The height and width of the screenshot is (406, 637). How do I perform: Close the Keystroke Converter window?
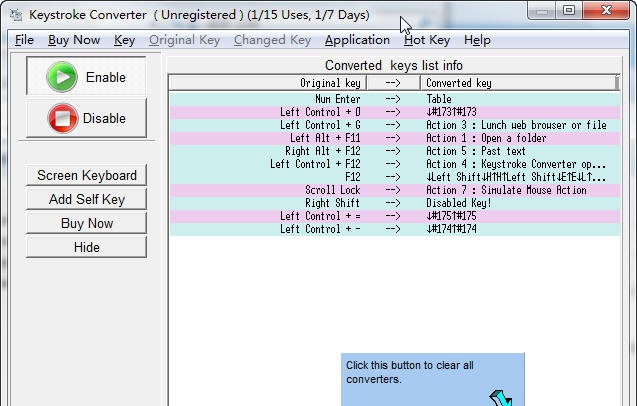coord(606,11)
